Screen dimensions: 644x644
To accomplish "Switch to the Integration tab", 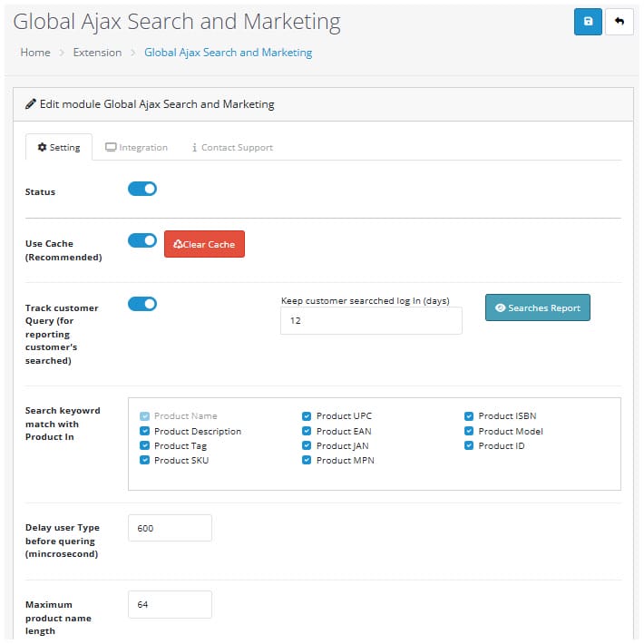I will (x=136, y=148).
